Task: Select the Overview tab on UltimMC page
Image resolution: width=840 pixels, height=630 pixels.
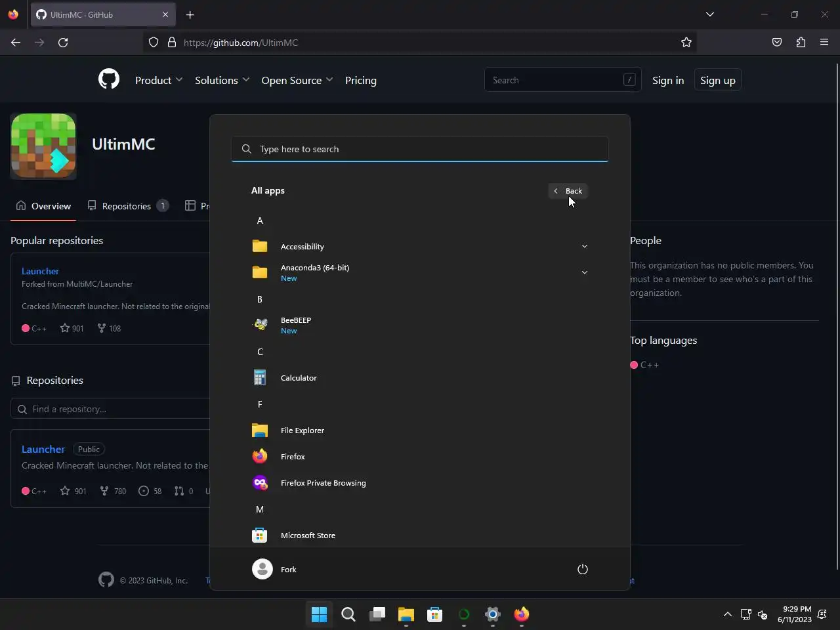Action: pyautogui.click(x=43, y=206)
